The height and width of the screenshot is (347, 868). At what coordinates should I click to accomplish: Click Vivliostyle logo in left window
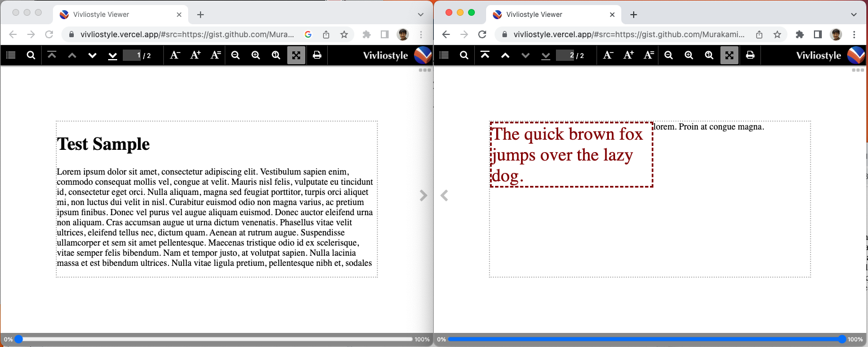[x=397, y=55]
